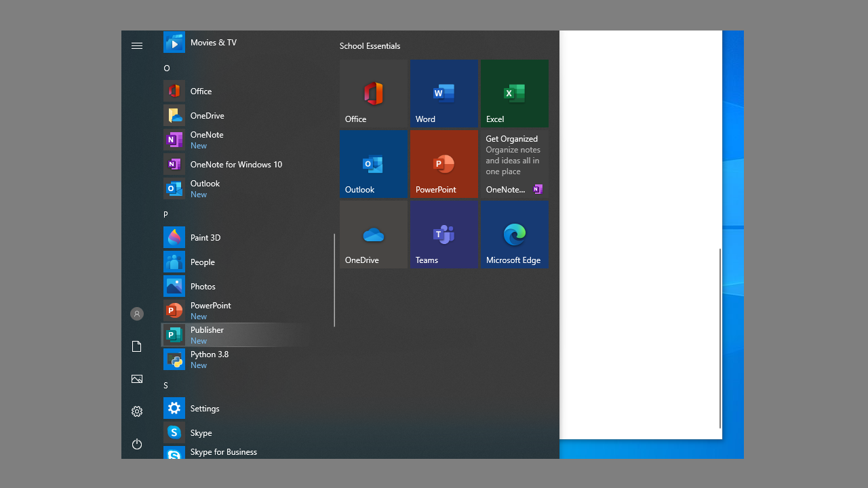Open OneDrive in the app list

[x=236, y=115]
